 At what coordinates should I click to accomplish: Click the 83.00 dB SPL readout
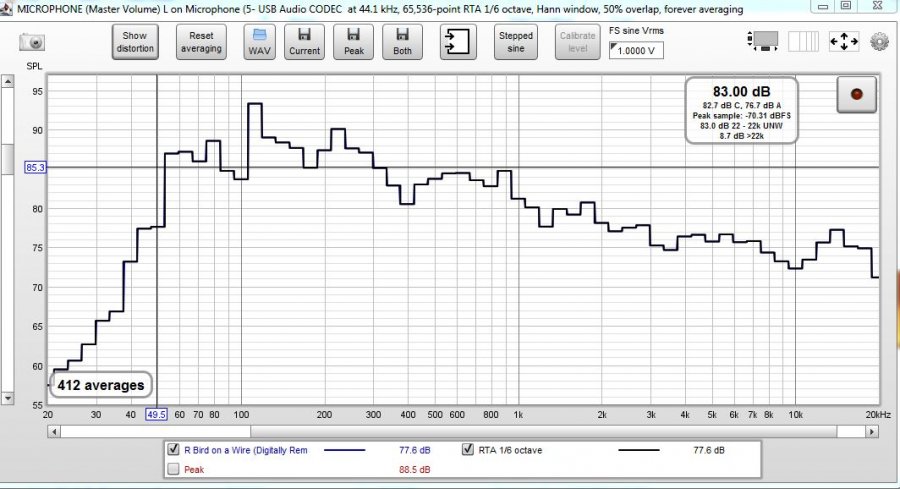tap(742, 92)
